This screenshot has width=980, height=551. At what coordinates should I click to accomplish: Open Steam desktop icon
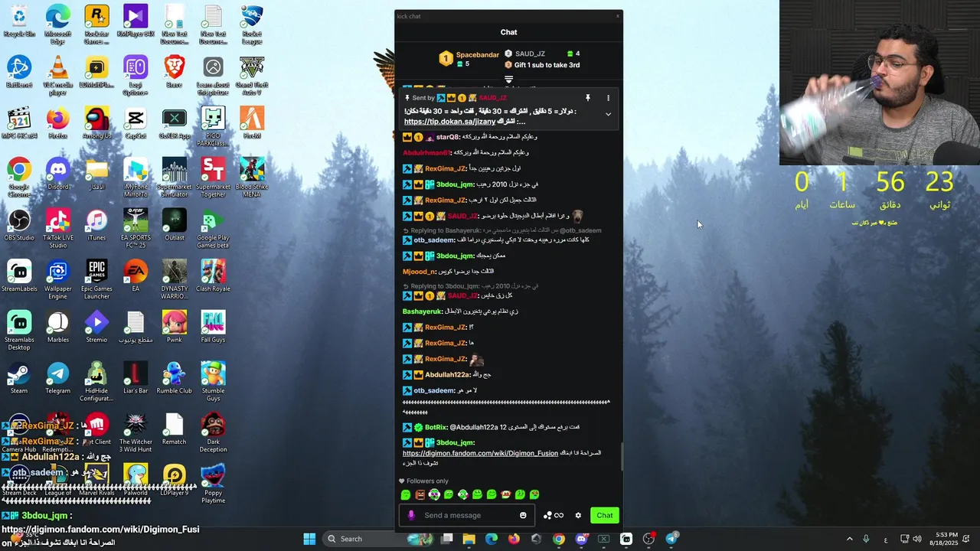coord(19,377)
